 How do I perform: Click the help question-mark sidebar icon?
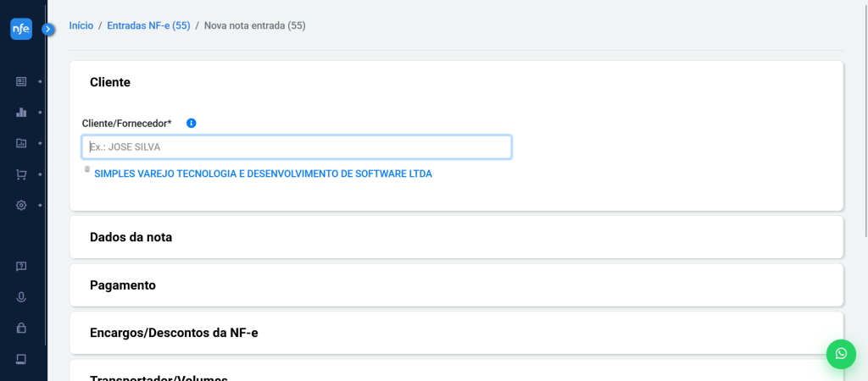pyautogui.click(x=21, y=266)
